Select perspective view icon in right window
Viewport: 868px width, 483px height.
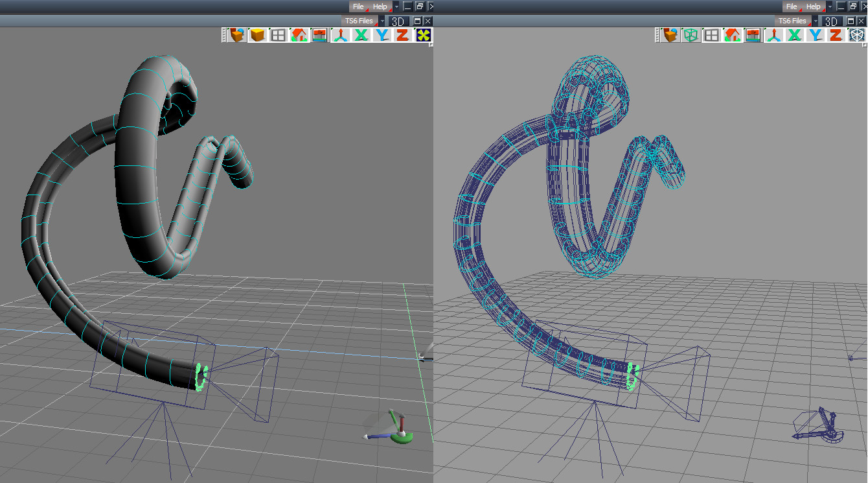[753, 35]
